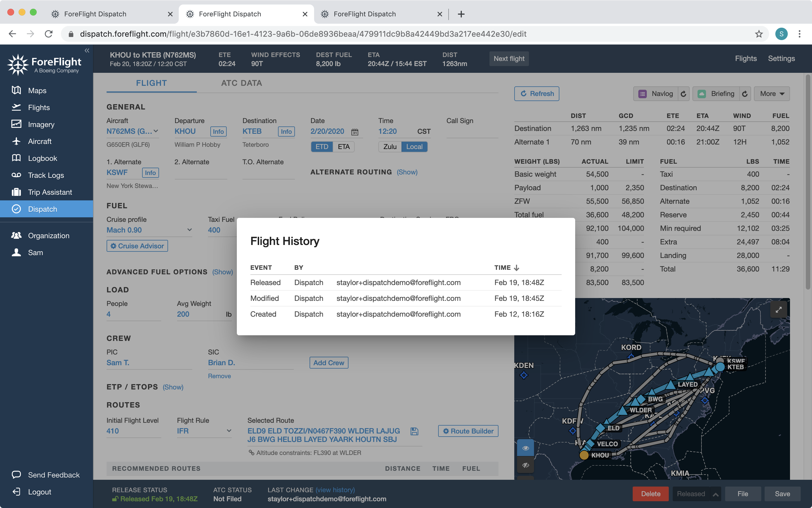Open Sam's user profile
812x508 pixels.
[x=35, y=252]
